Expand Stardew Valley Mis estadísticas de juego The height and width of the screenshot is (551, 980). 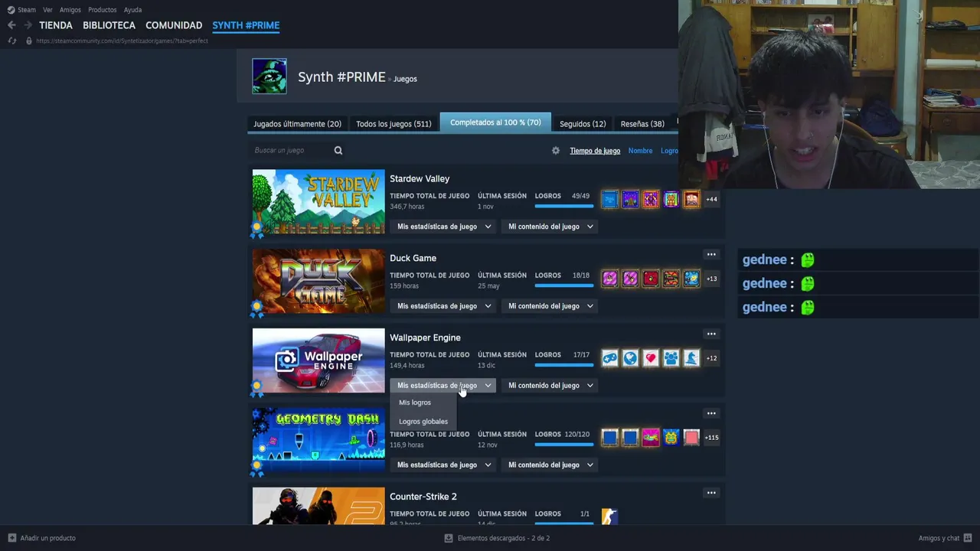click(x=444, y=227)
